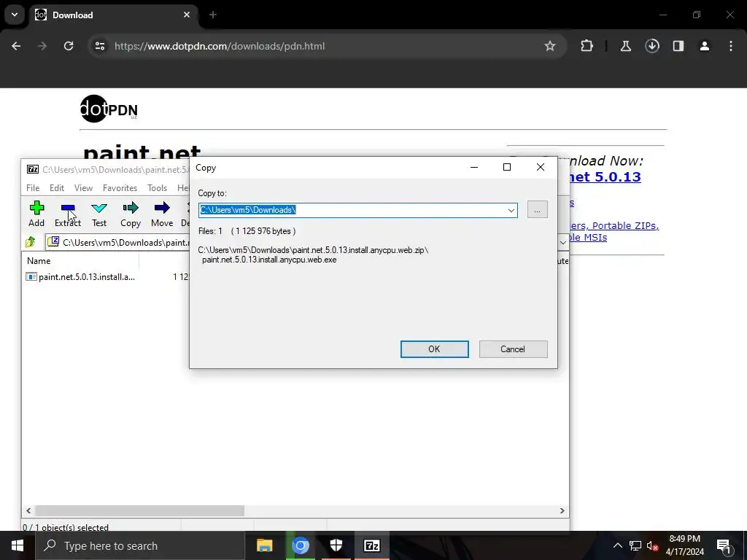Open the network tray icon
Image resolution: width=747 pixels, height=560 pixels.
[x=635, y=545]
